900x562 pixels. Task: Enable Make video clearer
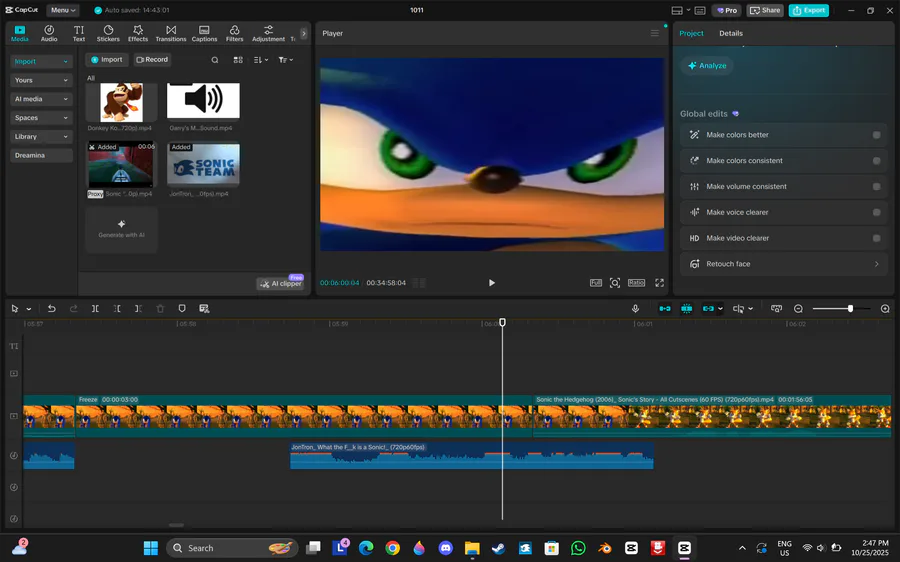876,238
